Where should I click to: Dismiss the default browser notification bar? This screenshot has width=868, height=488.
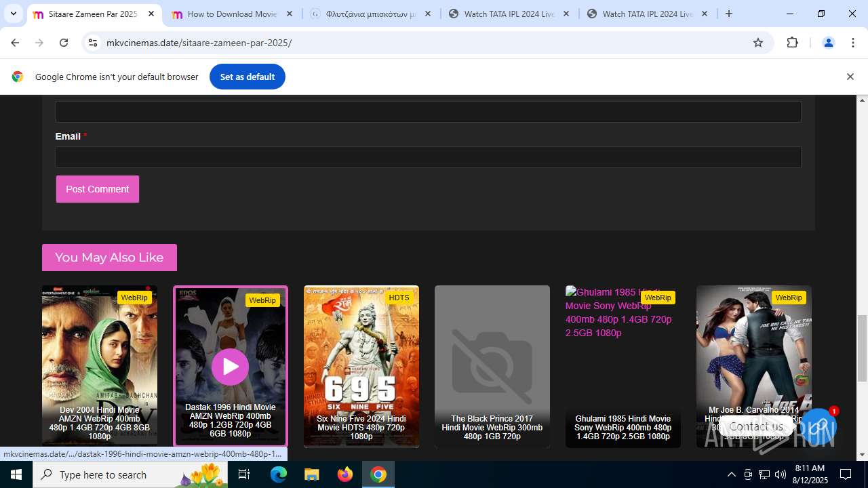tap(850, 77)
